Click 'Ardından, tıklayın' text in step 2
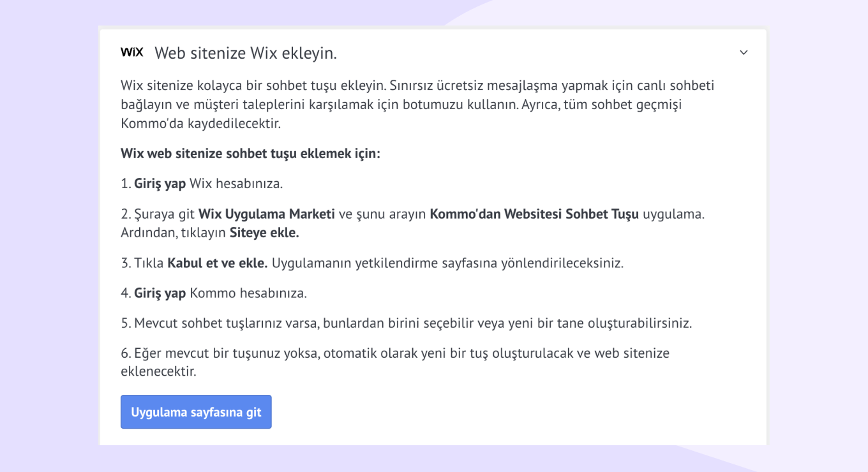This screenshot has height=472, width=868. (x=173, y=233)
